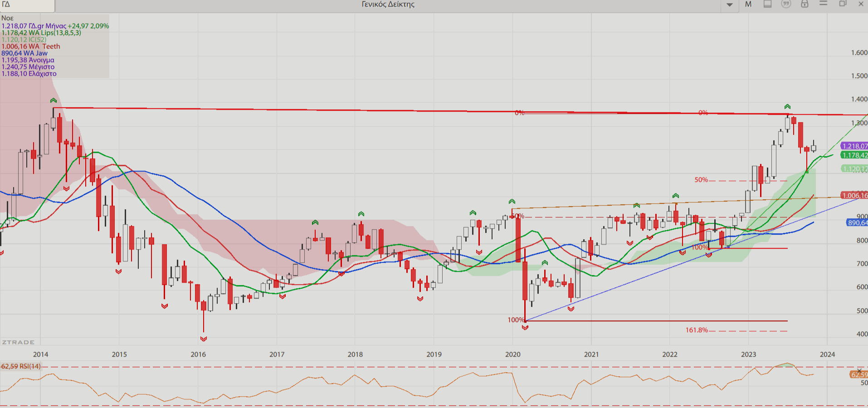This screenshot has width=868, height=408.
Task: Close the RSI panel with small x
Action: pyautogui.click(x=859, y=371)
